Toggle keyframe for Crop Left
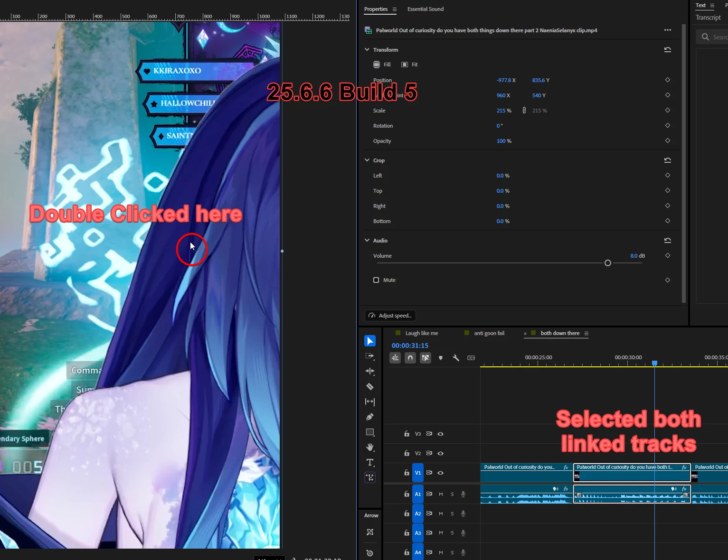Viewport: 728px width, 560px height. pyautogui.click(x=667, y=175)
